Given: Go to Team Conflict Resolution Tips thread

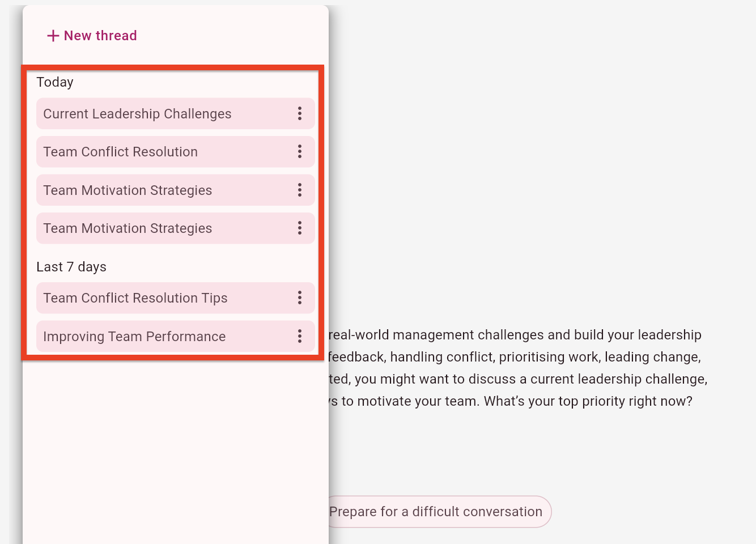Looking at the screenshot, I should tap(135, 298).
